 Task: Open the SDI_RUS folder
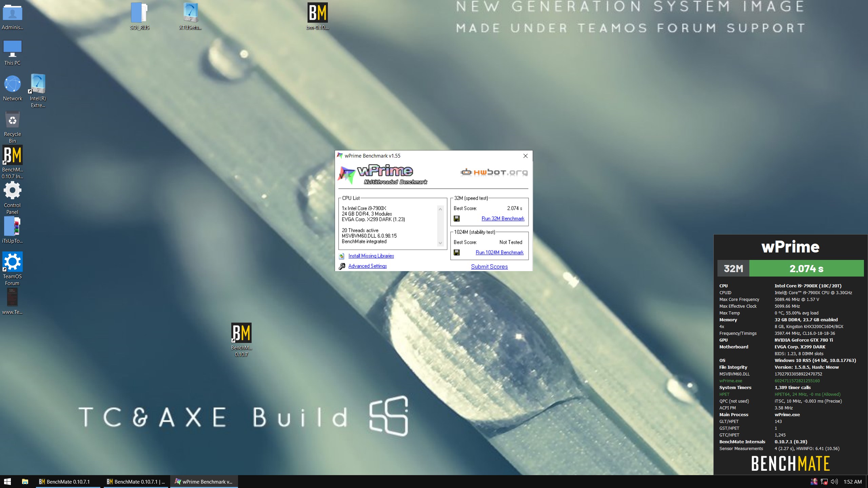(140, 17)
